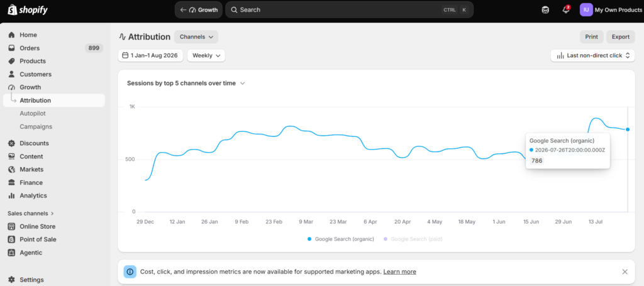Open My Own Products store menu
Image resolution: width=644 pixels, height=286 pixels.
pyautogui.click(x=611, y=10)
